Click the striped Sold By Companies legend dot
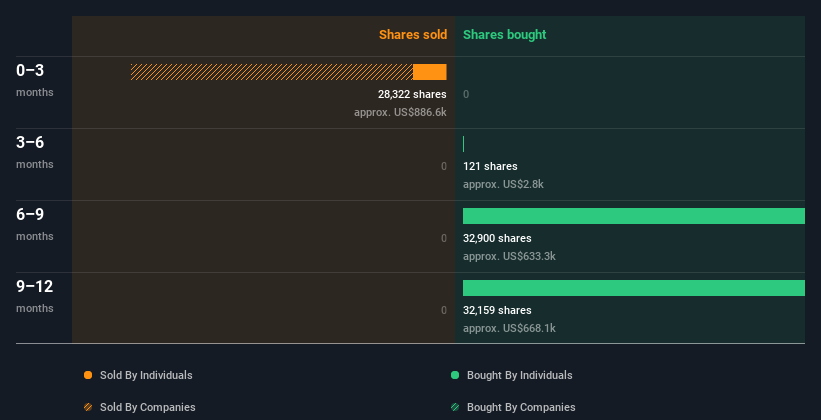 pyautogui.click(x=88, y=407)
